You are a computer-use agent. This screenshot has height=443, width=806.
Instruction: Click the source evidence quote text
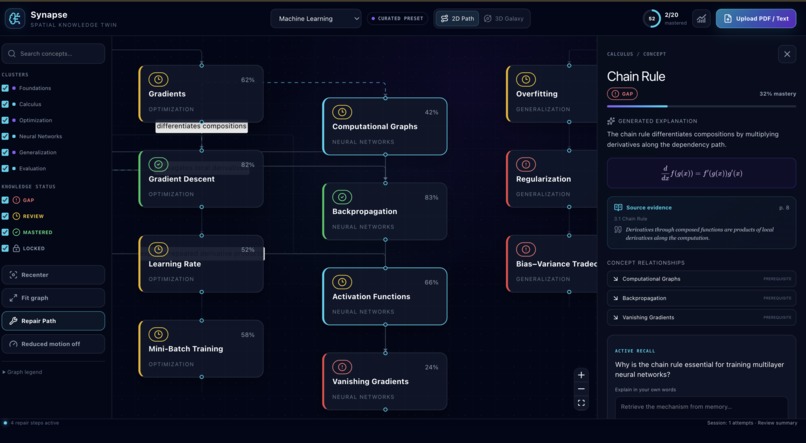(x=699, y=234)
